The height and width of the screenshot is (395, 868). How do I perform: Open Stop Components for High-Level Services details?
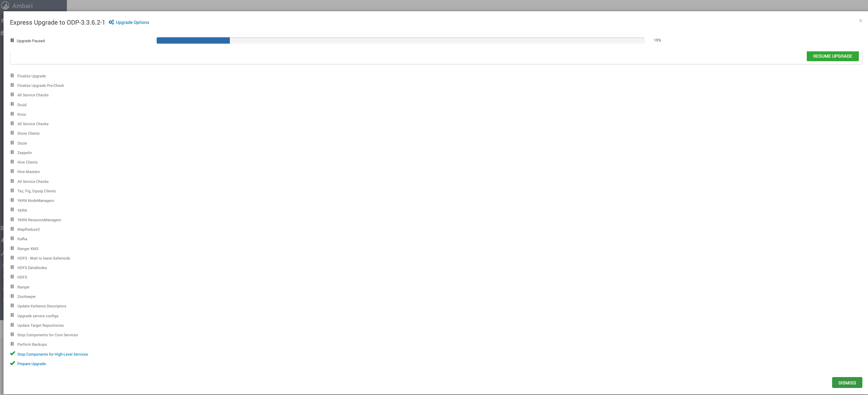point(52,354)
